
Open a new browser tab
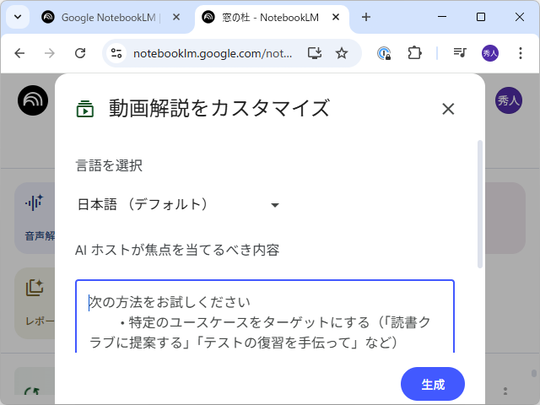tap(366, 17)
